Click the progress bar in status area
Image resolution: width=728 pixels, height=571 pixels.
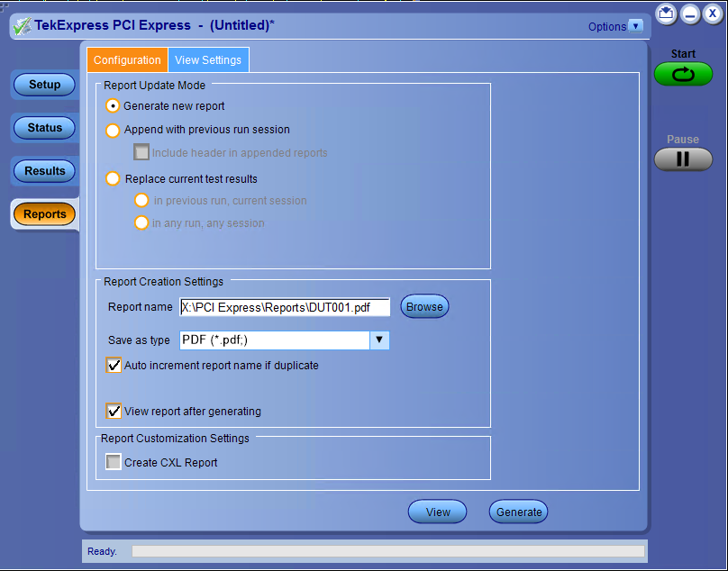point(387,551)
